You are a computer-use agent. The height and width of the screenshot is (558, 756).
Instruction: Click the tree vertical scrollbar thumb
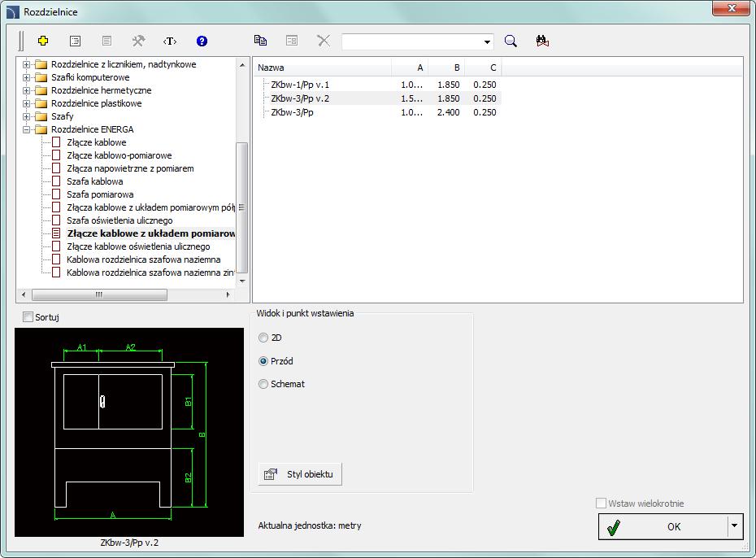point(242,208)
